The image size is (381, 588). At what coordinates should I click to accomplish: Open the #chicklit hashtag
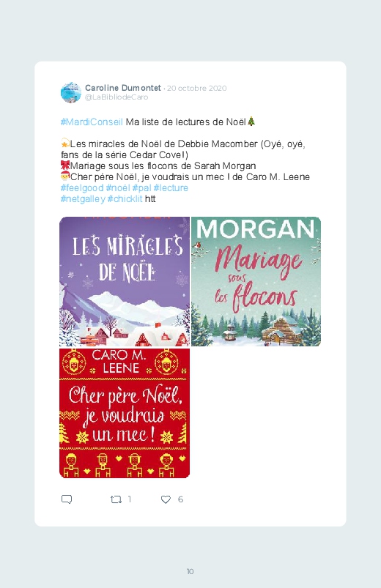pyautogui.click(x=125, y=198)
